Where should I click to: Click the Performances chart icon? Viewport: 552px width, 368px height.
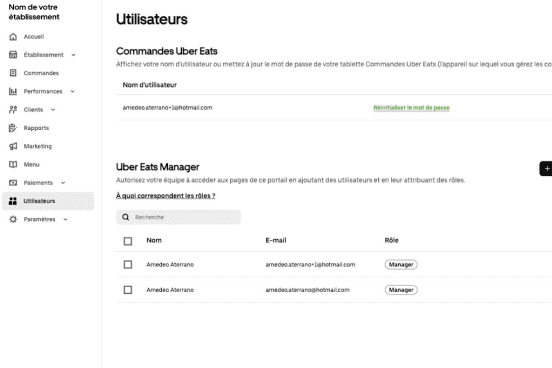(13, 91)
